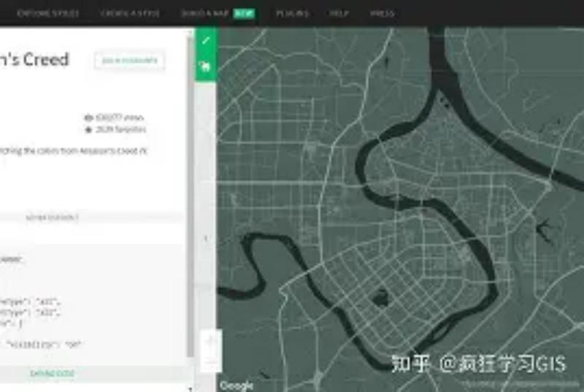The height and width of the screenshot is (392, 584).
Task: Collapse the side panel with the arrow handle
Action: coord(206,238)
